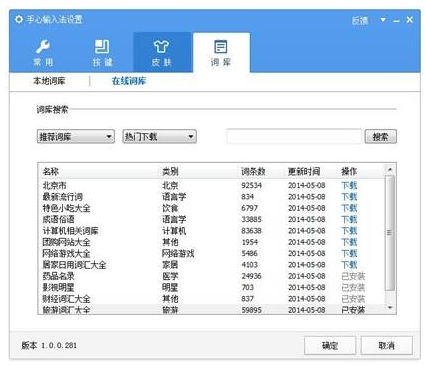The width and height of the screenshot is (425, 365).
Task: Expand the 热门下载 dropdown
Action: 160,137
